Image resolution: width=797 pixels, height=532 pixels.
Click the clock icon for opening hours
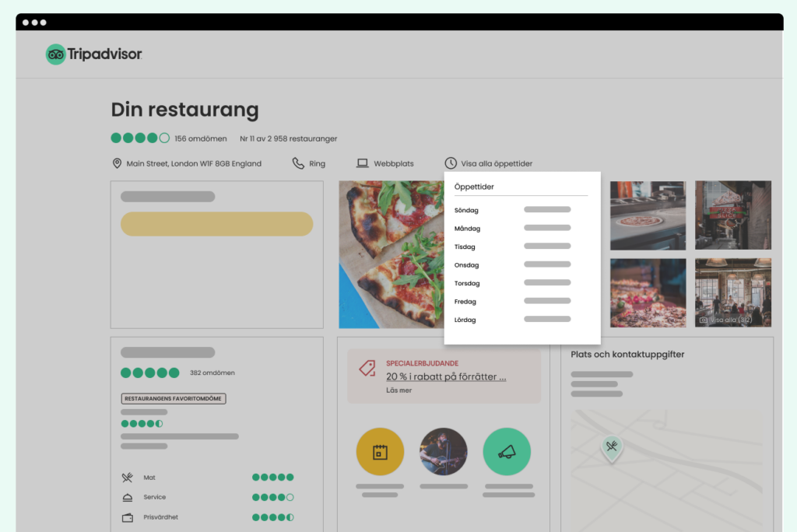[x=451, y=163]
